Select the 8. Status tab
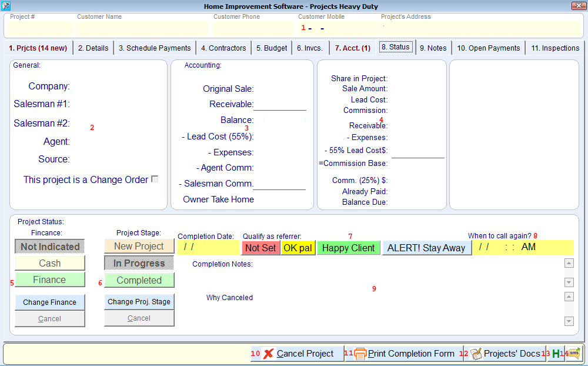 coord(396,47)
